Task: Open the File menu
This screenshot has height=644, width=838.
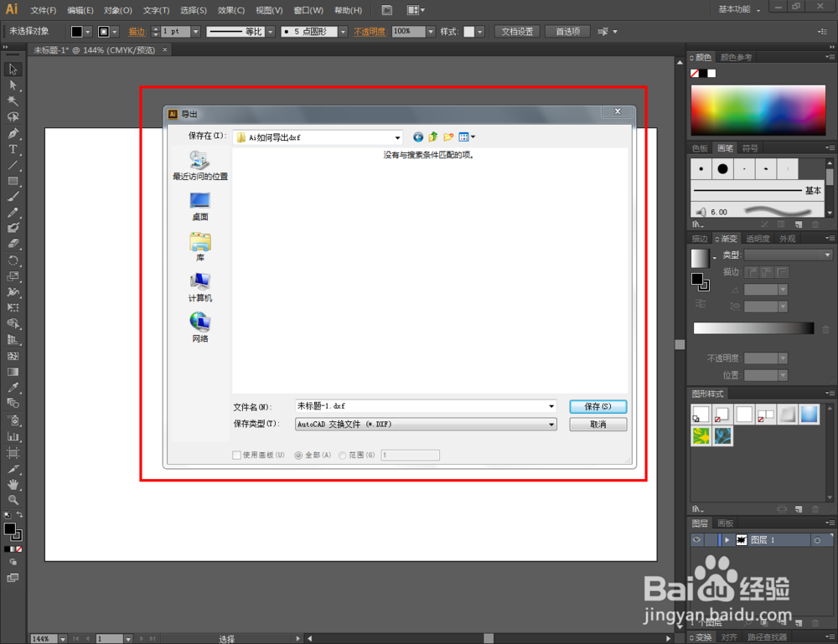Action: point(44,10)
